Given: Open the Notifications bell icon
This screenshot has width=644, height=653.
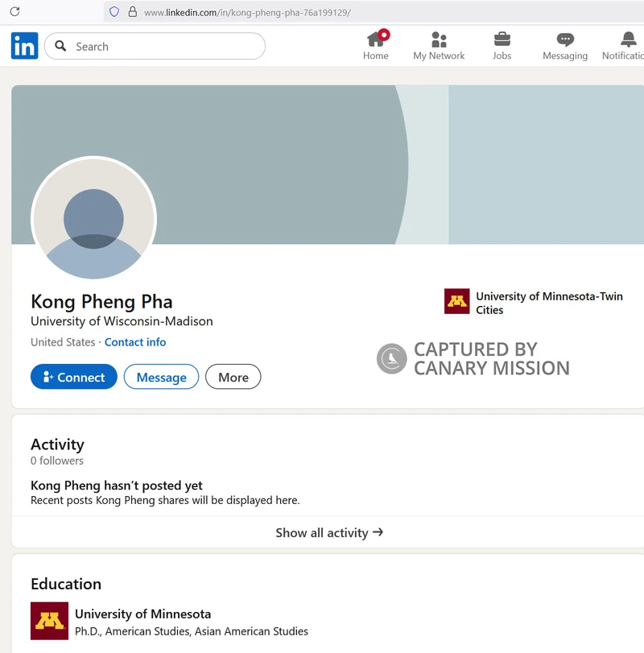Looking at the screenshot, I should coord(628,39).
